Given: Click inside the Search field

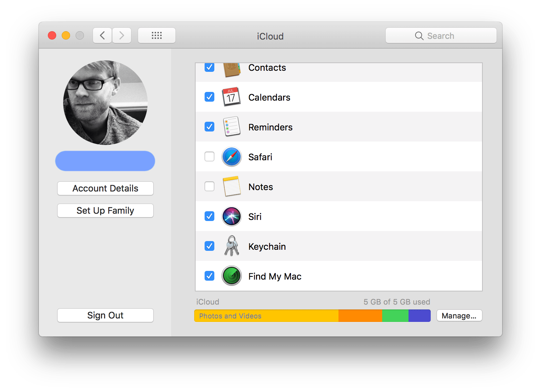Looking at the screenshot, I should 441,35.
